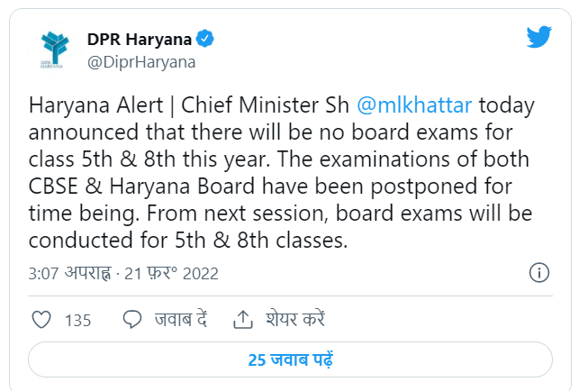This screenshot has width=588, height=391.
Task: Open the tweet info icon
Action: (x=540, y=272)
